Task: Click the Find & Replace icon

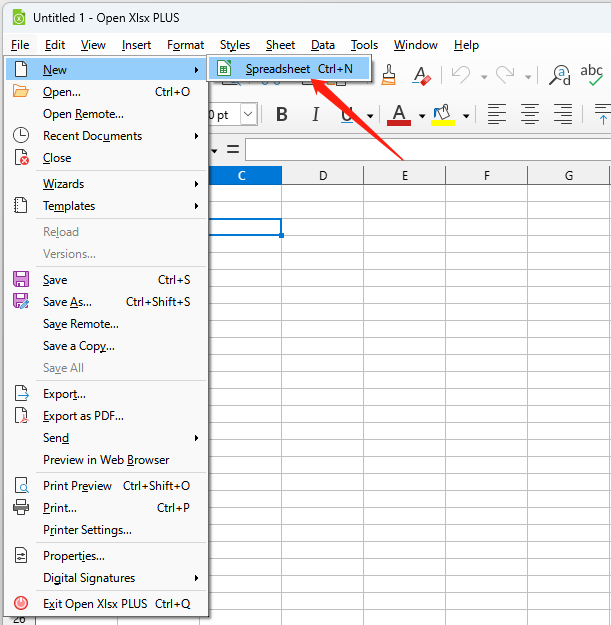Action: point(561,75)
